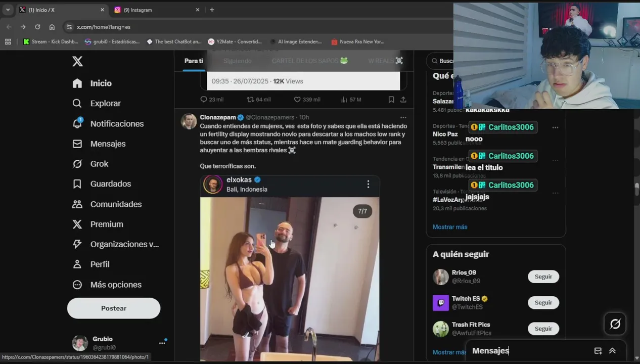Screen dimensions: 640x364
Task: Open Grok from the sidebar
Action: (x=90, y=164)
